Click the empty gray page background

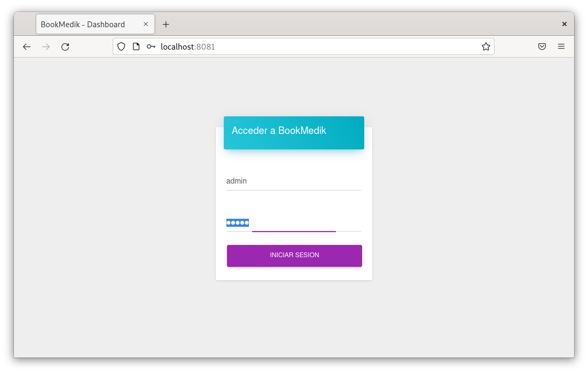click(107, 213)
